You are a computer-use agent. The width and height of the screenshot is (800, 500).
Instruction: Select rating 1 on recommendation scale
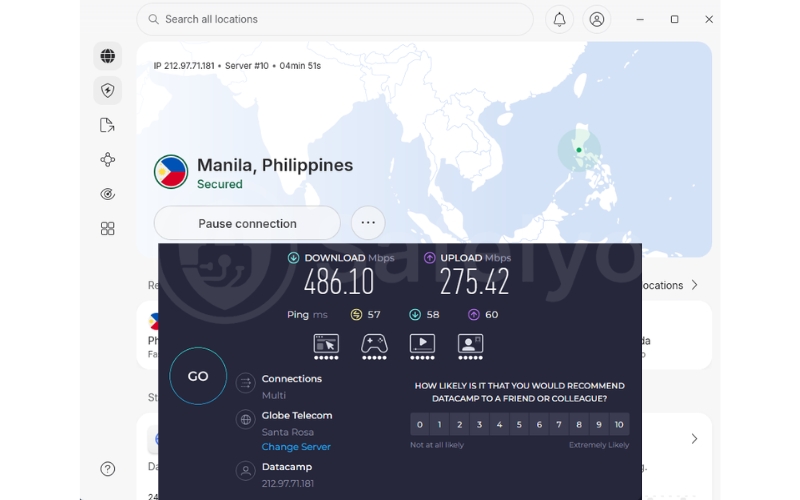click(x=440, y=424)
